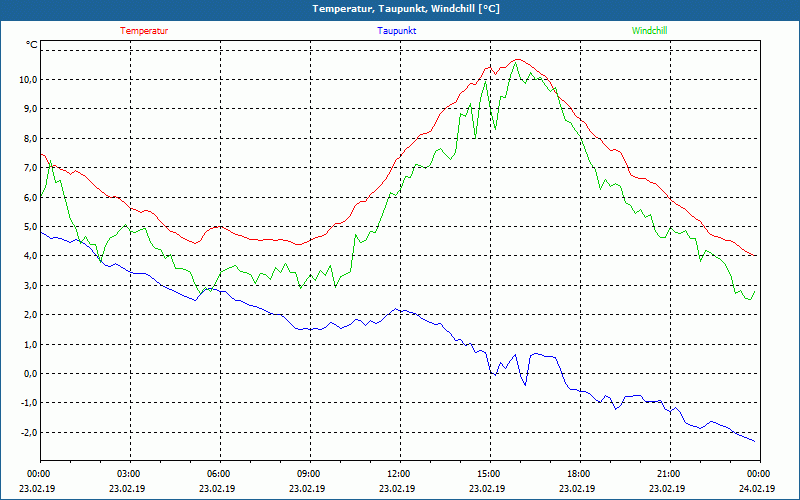The width and height of the screenshot is (800, 500).
Task: Select the 03:00 time axis label
Action: [x=129, y=474]
